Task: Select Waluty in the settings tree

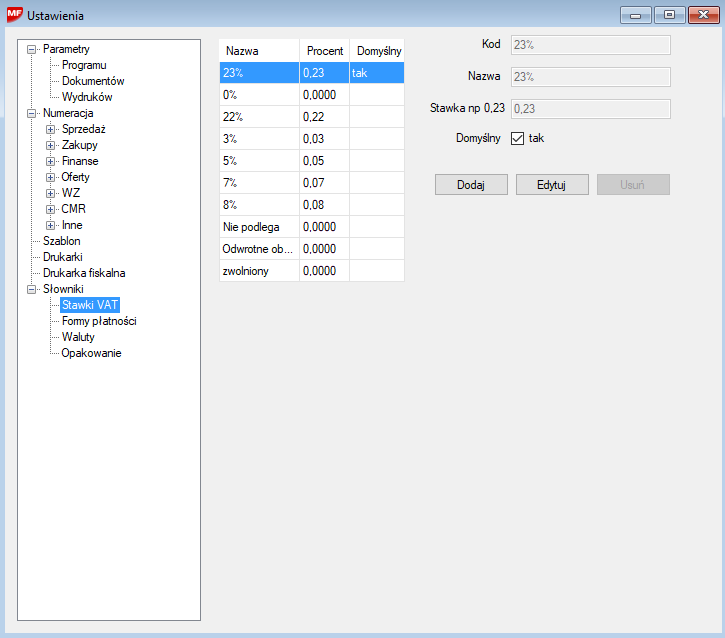Action: [78, 337]
